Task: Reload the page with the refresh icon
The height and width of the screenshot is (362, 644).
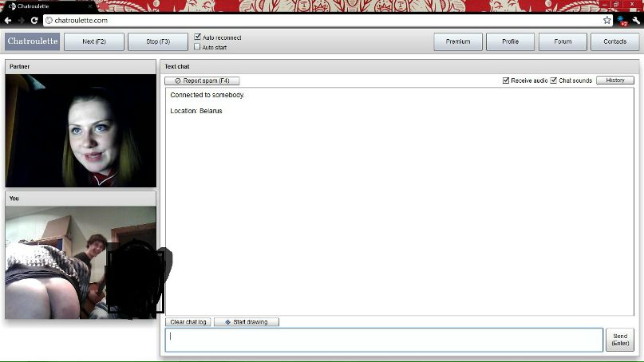Action: [x=34, y=20]
